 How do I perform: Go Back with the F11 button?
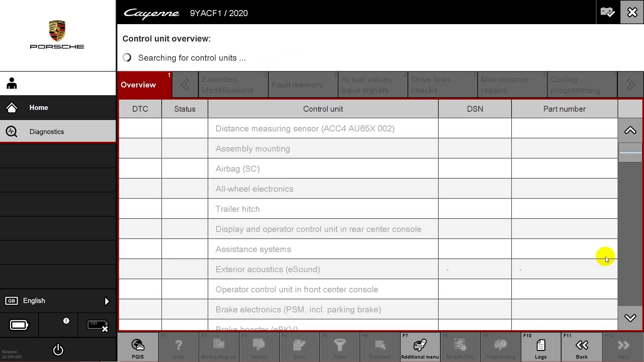pos(582,346)
